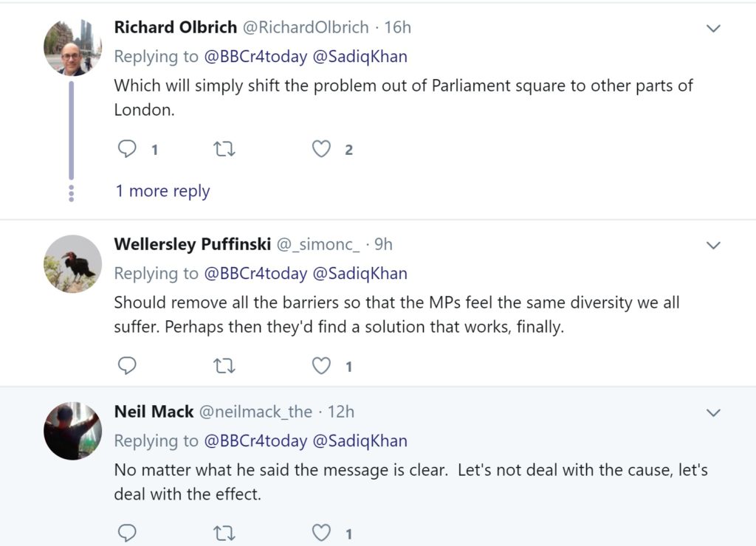Viewport: 756px width, 546px height.
Task: Retweet Wellersley Puffinski's tweet
Action: [224, 366]
